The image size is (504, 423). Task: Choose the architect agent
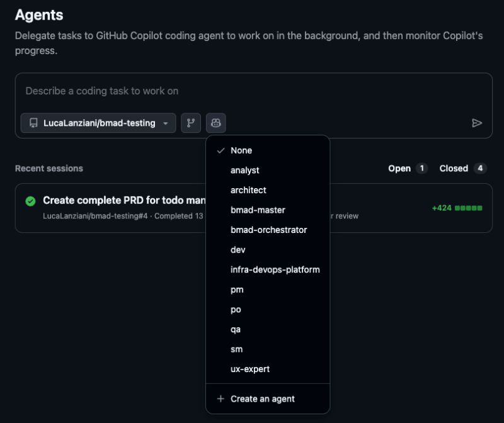248,190
